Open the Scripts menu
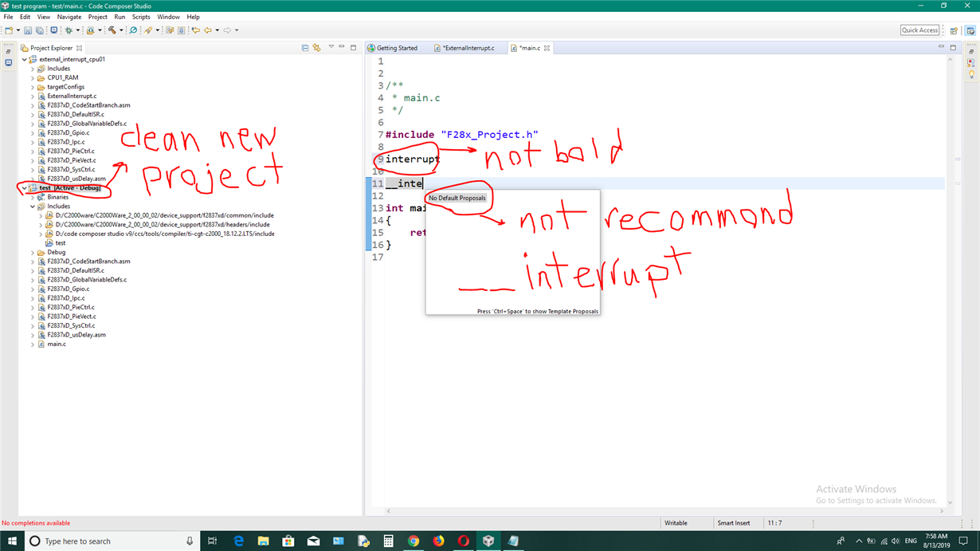The height and width of the screenshot is (551, 980). point(141,17)
